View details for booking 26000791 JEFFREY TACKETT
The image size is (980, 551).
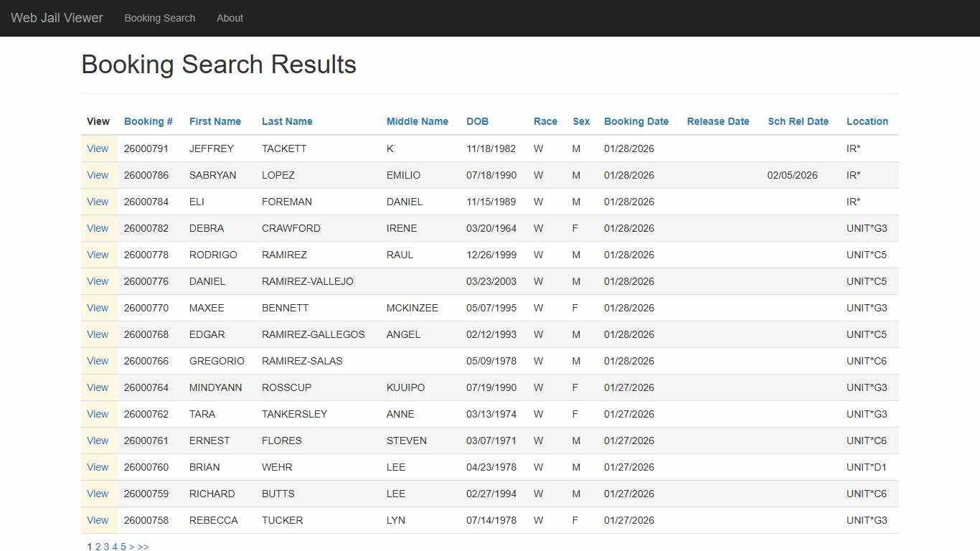(98, 149)
